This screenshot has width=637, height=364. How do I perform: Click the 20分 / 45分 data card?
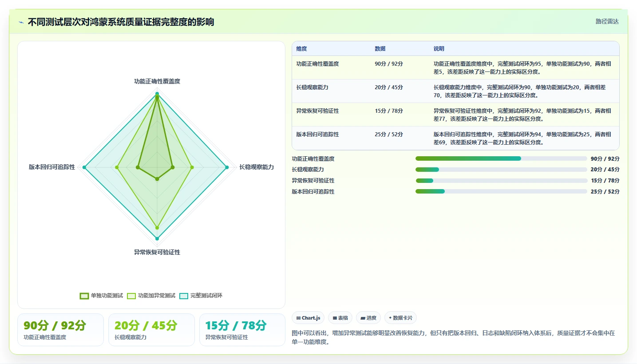point(151,330)
